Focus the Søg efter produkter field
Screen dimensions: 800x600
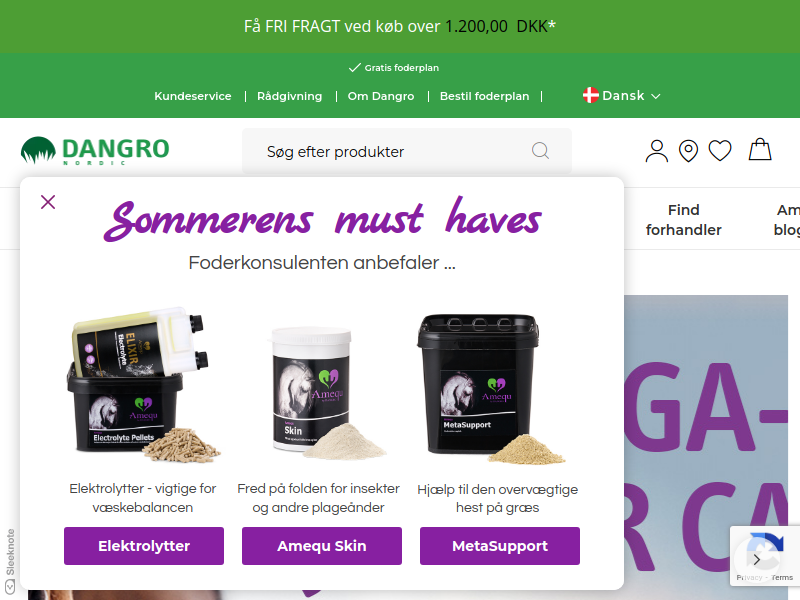407,152
